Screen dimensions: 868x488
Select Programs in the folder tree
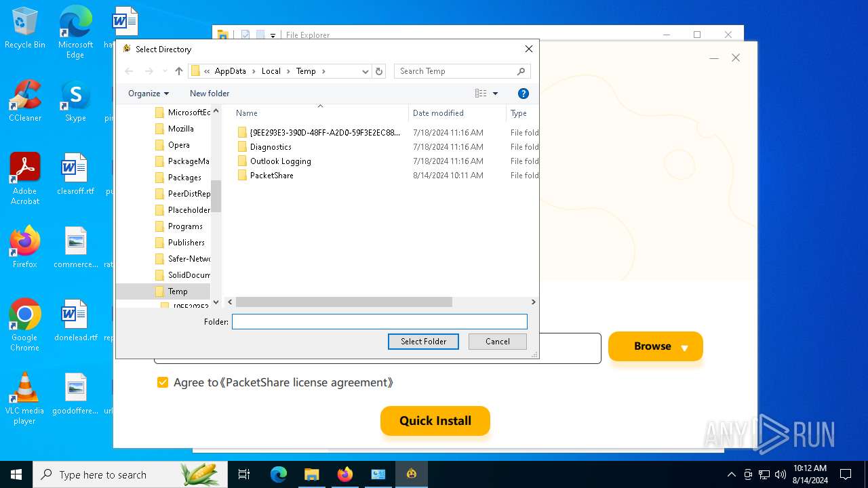185,226
